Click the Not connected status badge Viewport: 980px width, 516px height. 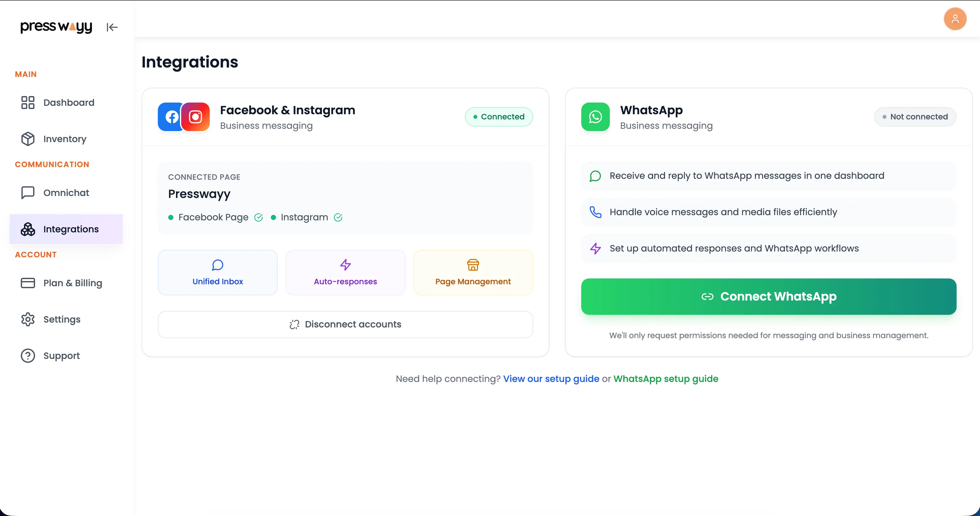915,117
